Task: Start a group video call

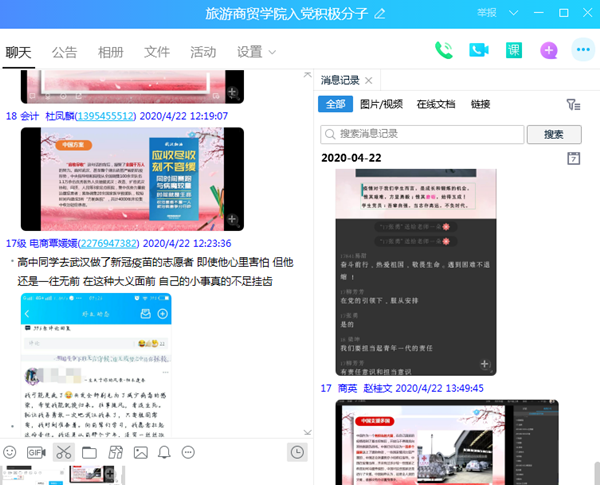Action: pos(479,51)
